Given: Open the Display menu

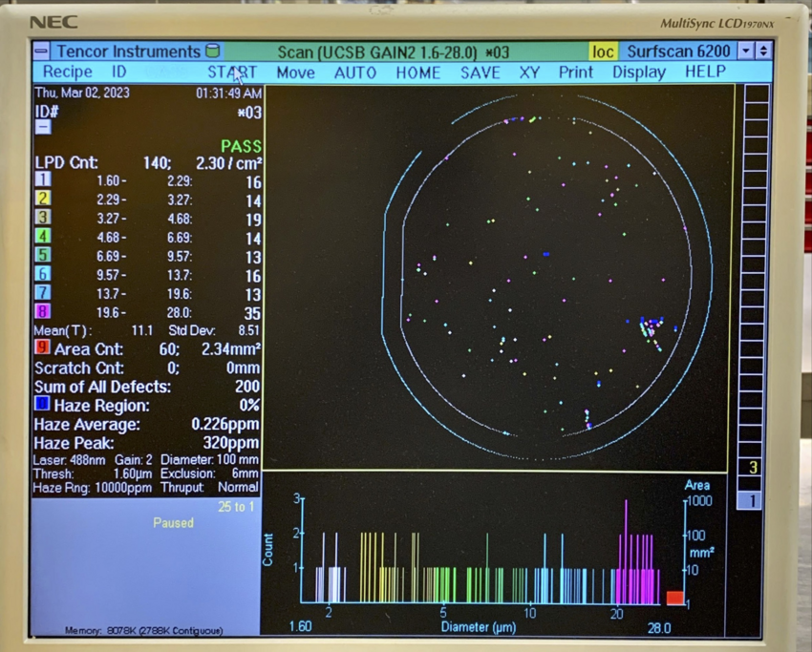Looking at the screenshot, I should pyautogui.click(x=638, y=73).
